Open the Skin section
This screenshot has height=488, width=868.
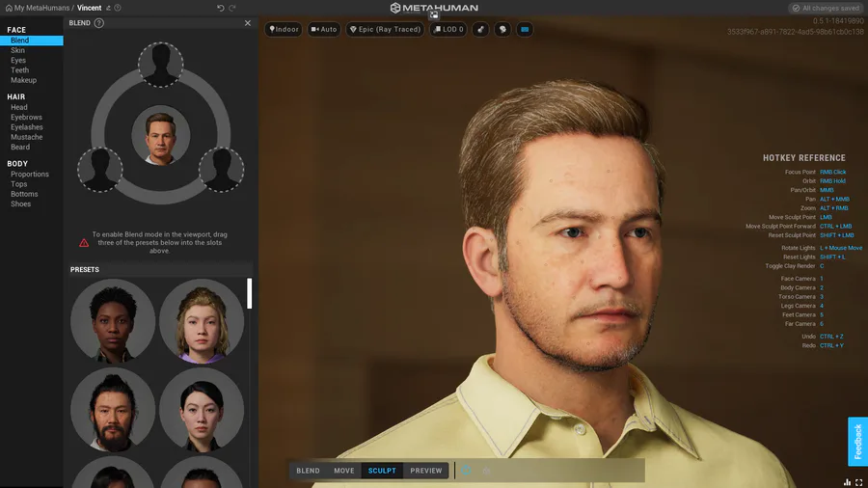tap(17, 50)
